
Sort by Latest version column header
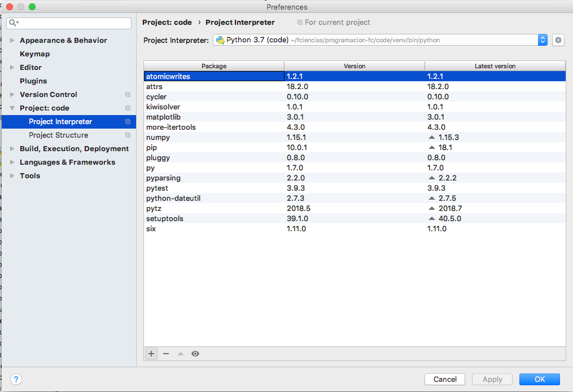[x=495, y=66]
